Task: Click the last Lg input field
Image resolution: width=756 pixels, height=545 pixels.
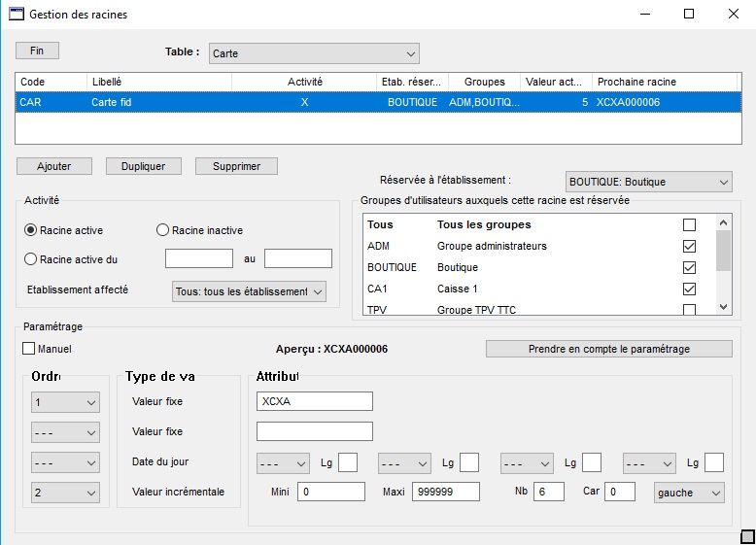Action: click(x=714, y=462)
